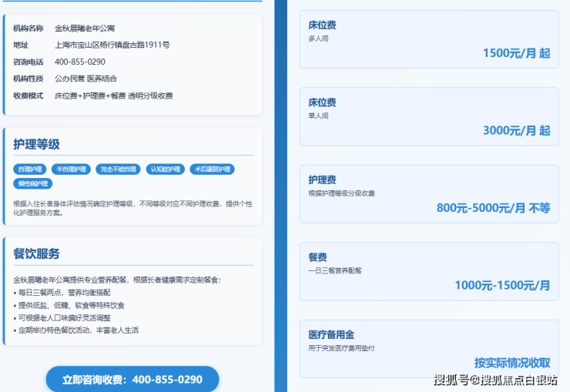Pick the 认知症护理 tag
The image size is (570, 392).
[166, 169]
